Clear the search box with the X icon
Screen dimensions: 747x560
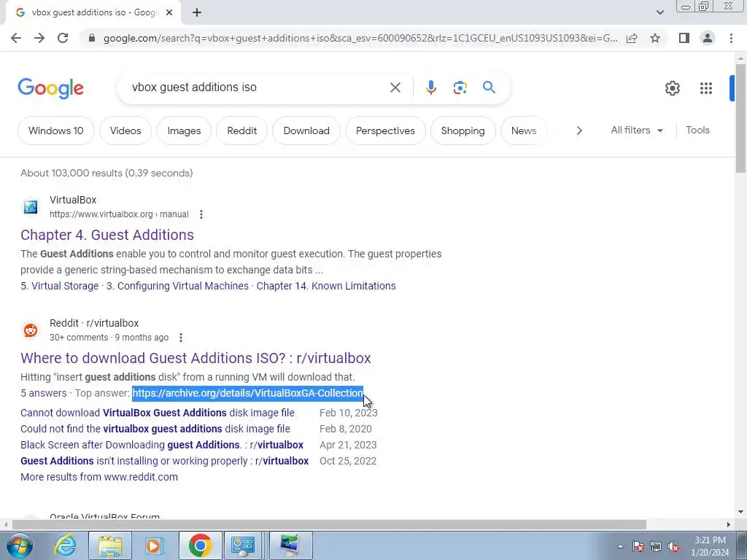coord(395,87)
